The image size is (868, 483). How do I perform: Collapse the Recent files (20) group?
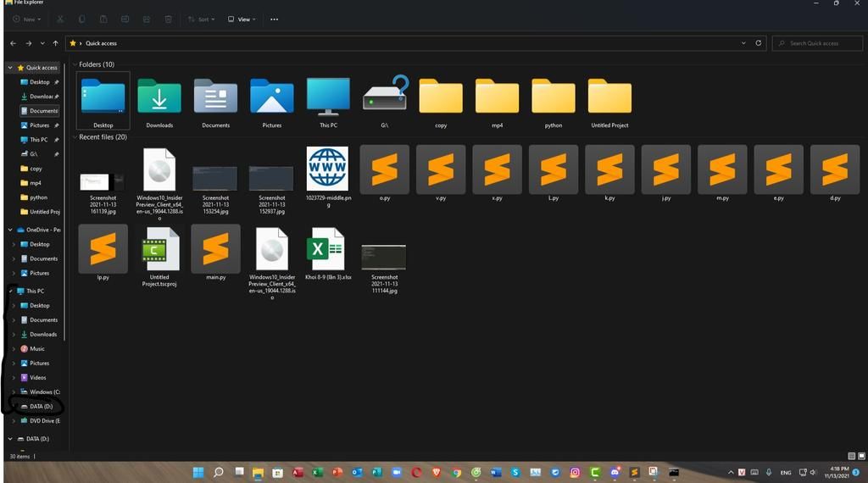pyautogui.click(x=75, y=136)
